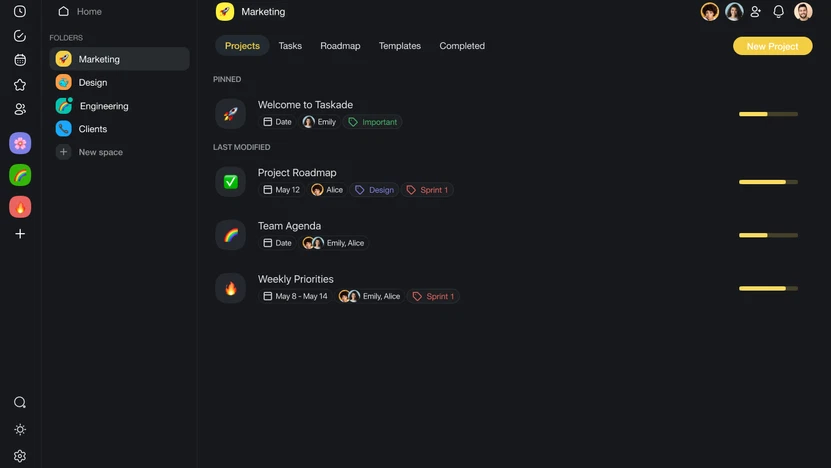Viewport: 831px width, 468px height.
Task: Select the Engineering folder
Action: point(104,106)
